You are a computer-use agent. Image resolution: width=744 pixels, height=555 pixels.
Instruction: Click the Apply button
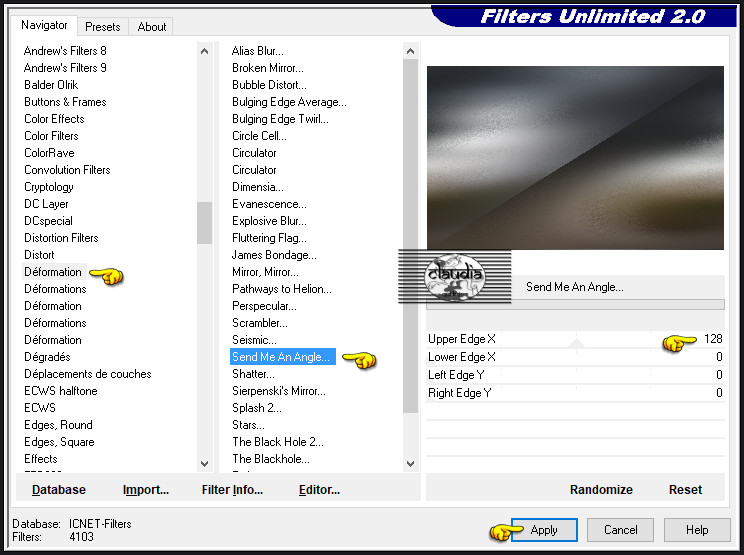(544, 530)
